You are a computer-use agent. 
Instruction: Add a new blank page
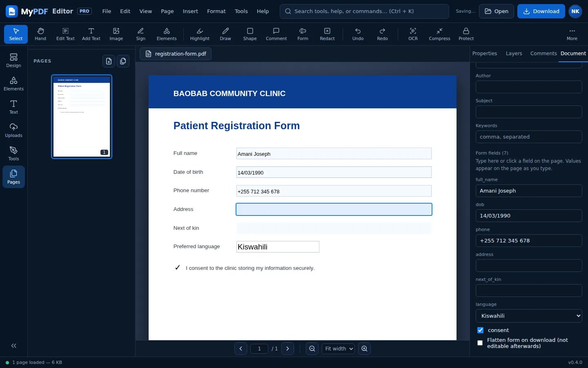(109, 61)
